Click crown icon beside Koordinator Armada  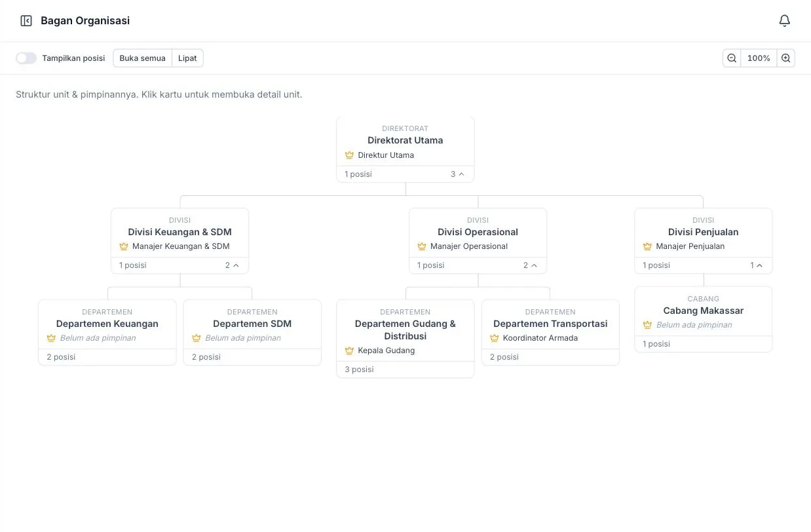(x=495, y=338)
